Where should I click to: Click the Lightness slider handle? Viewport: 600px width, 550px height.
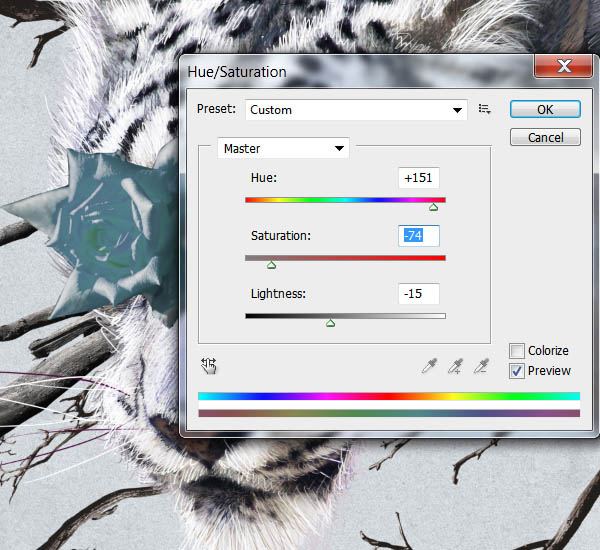pos(331,323)
